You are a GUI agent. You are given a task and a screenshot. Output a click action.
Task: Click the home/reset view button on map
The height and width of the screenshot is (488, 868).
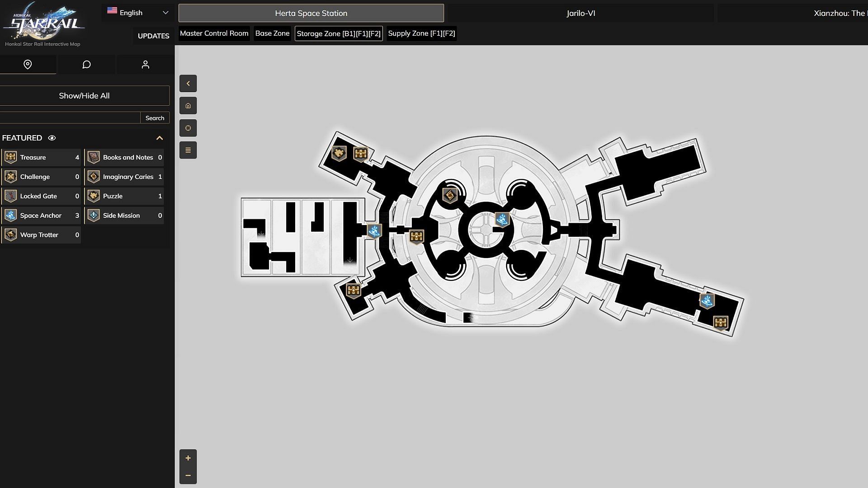point(188,105)
